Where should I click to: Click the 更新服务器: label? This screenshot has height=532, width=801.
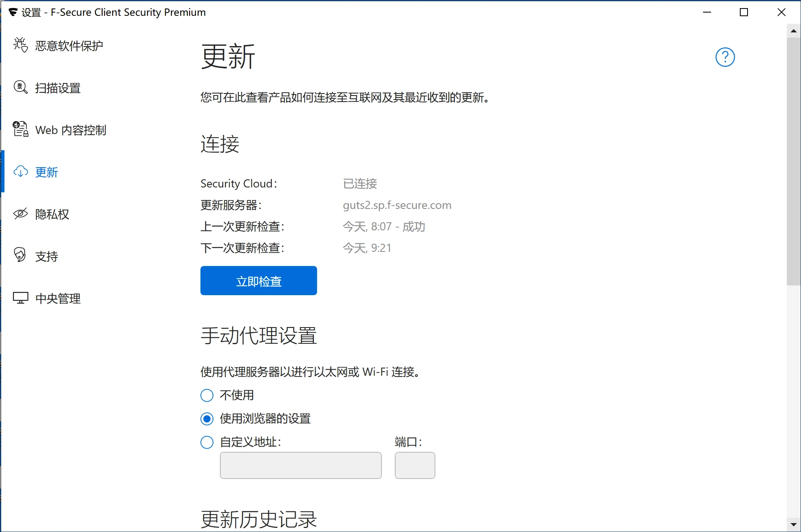coord(231,205)
